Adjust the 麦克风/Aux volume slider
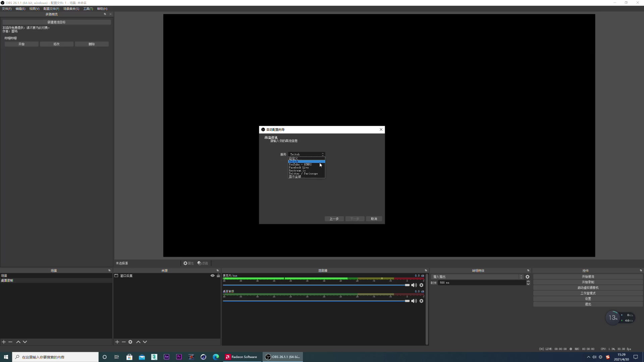644x362 pixels. [407, 285]
